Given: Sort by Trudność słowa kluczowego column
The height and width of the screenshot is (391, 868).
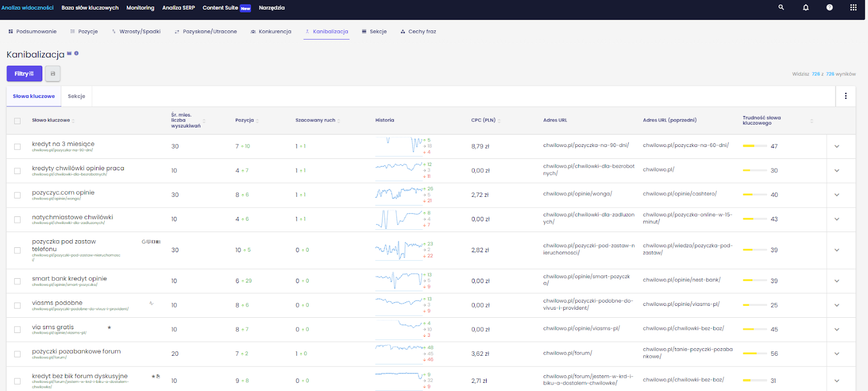Looking at the screenshot, I should 778,120.
